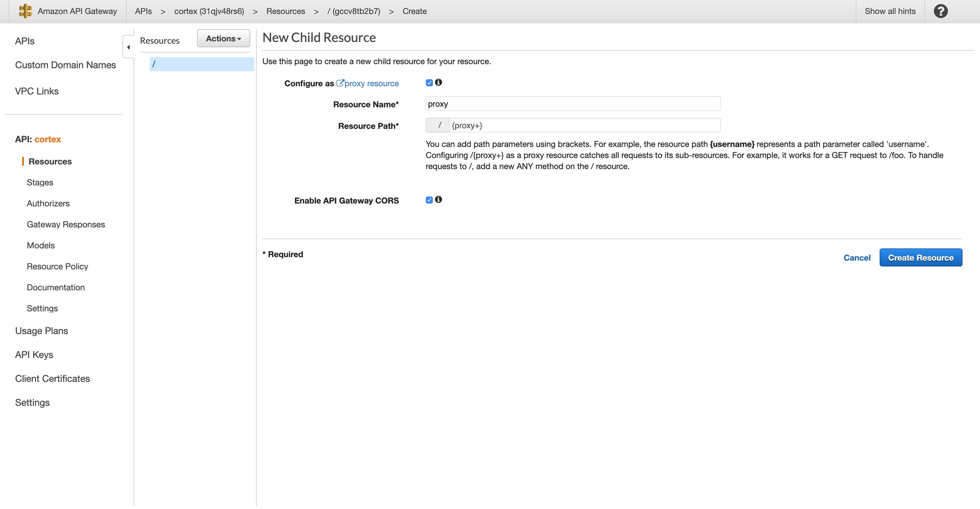The image size is (980, 509).
Task: Open the Actions dropdown menu
Action: [x=223, y=38]
